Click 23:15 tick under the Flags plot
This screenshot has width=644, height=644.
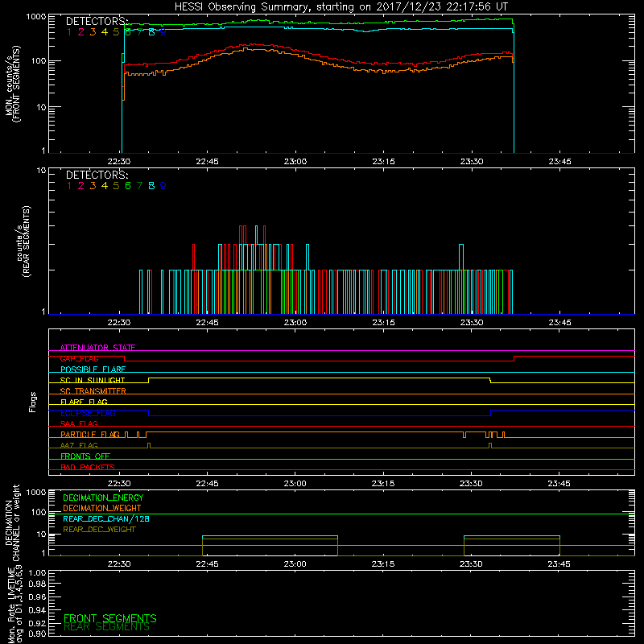383,484
